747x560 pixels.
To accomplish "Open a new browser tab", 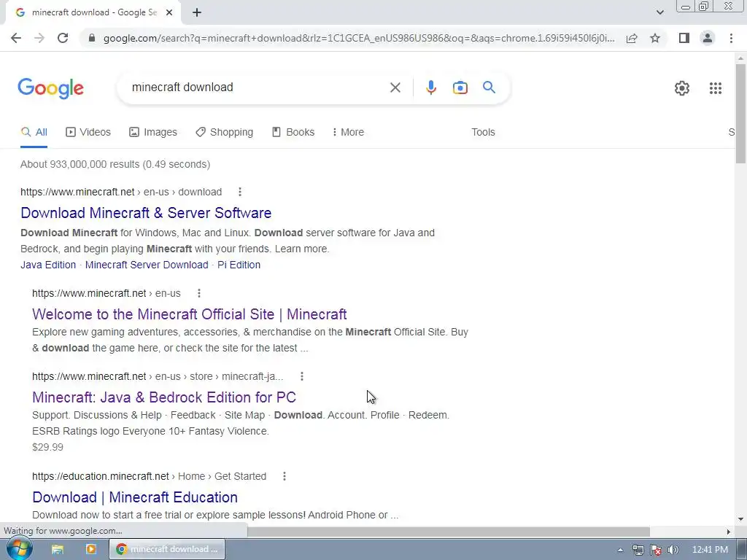I will [x=197, y=13].
